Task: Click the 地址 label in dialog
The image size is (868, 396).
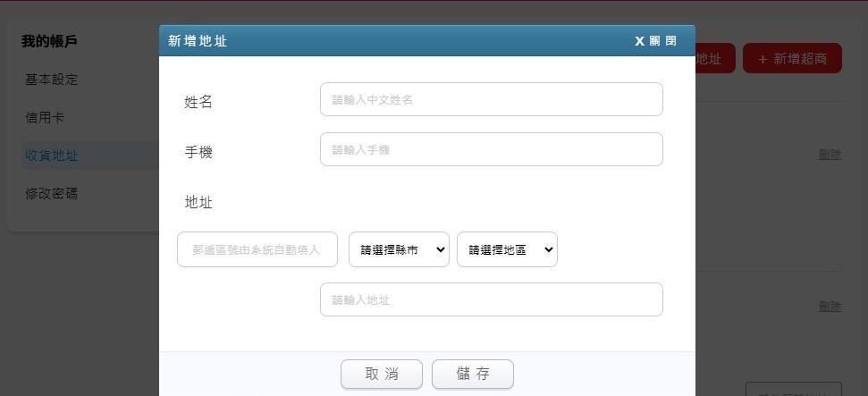Action: (198, 203)
